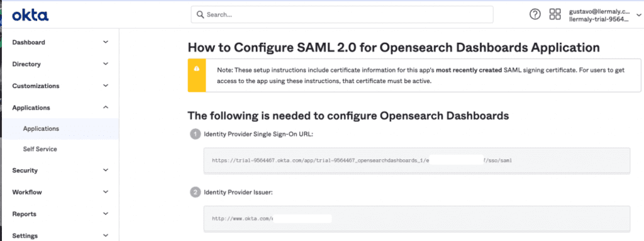Image resolution: width=644 pixels, height=241 pixels.
Task: Click the Single Sign-On URL text box
Action: coord(416,160)
